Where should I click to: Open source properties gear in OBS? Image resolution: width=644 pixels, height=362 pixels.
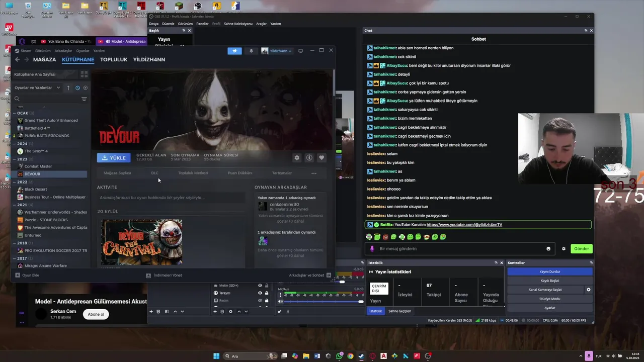click(230, 311)
